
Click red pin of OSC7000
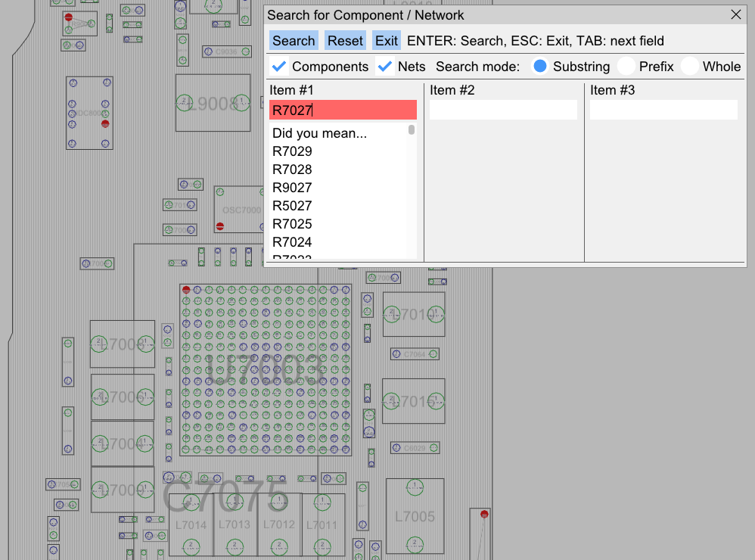pyautogui.click(x=220, y=226)
